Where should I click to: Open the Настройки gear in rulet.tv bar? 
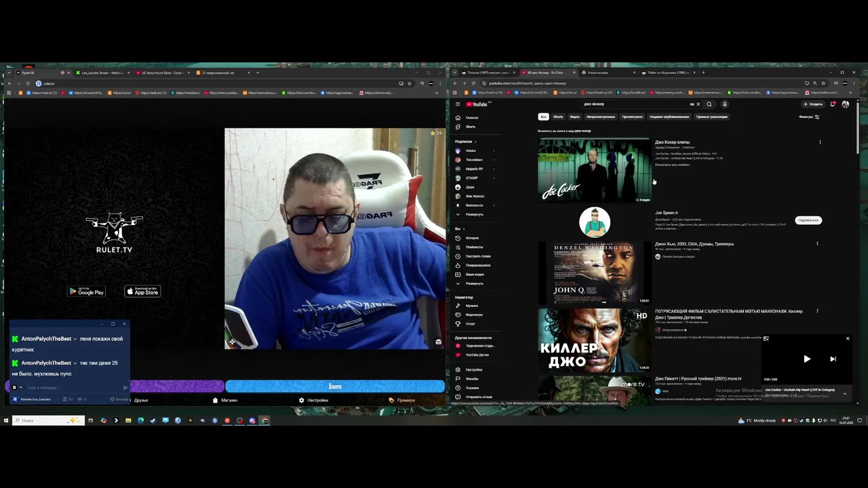pos(314,400)
